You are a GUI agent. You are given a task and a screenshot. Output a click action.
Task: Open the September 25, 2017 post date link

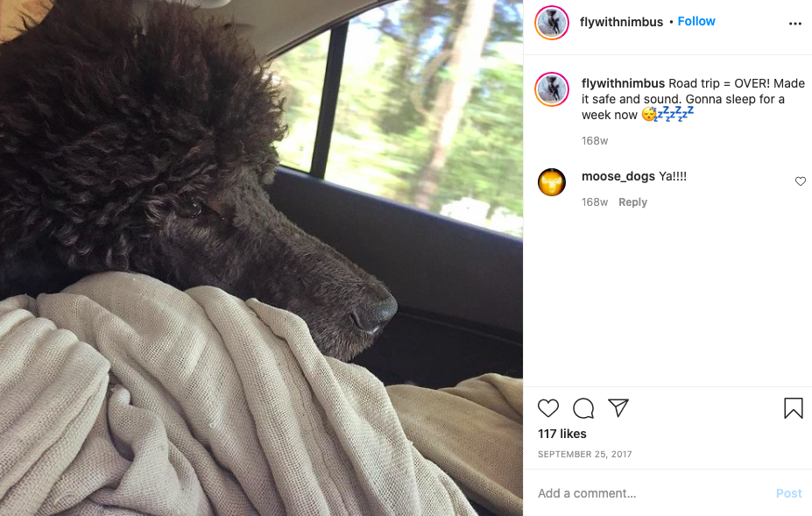tap(584, 455)
